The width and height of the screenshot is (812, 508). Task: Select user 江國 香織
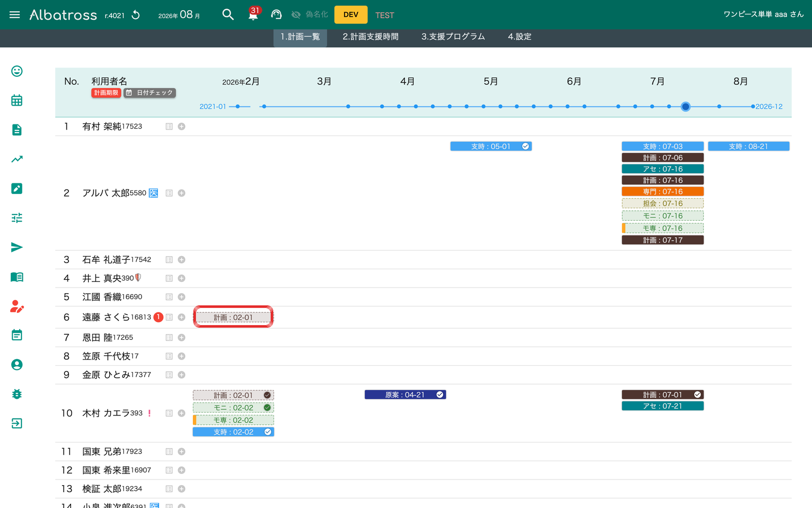click(112, 297)
